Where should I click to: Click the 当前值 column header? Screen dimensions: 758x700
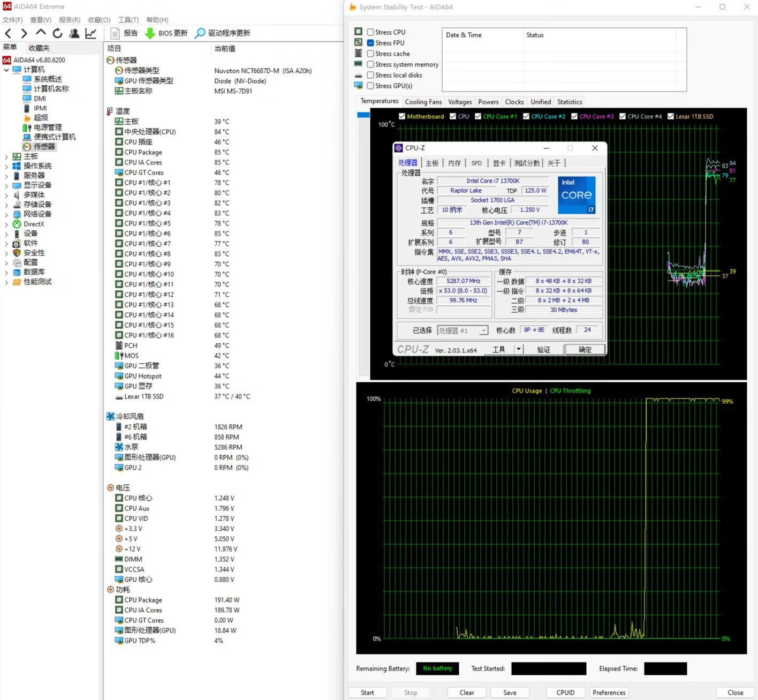tap(225, 48)
